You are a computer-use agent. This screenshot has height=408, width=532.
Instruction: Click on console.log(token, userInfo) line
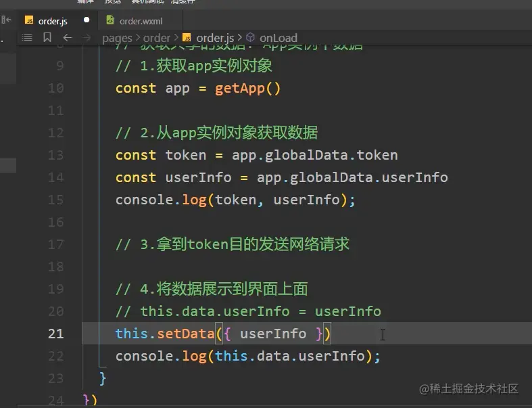(235, 200)
